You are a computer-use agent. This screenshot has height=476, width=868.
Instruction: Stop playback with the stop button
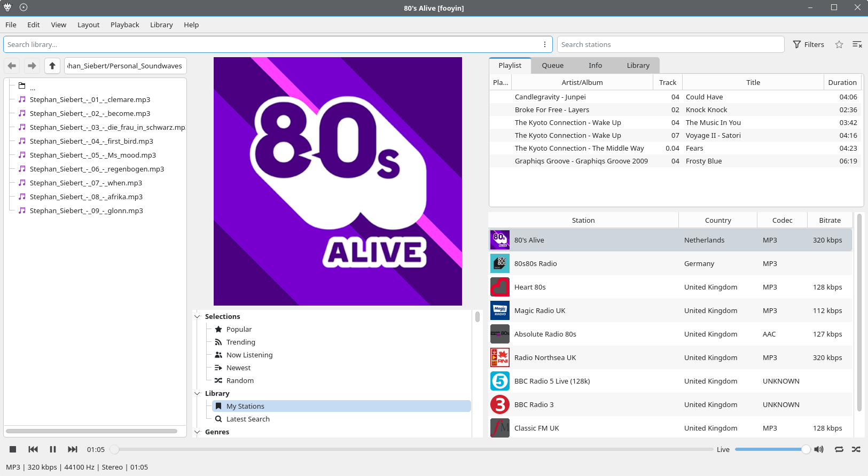(13, 449)
